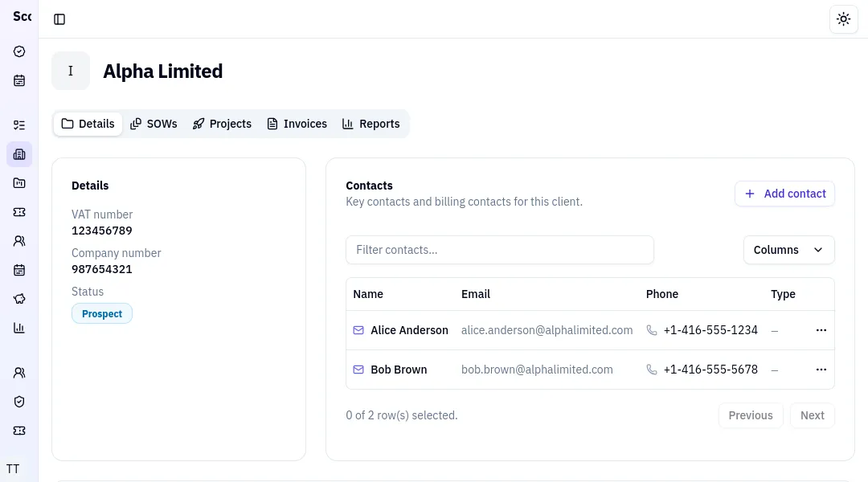Open approvals via the badge-check sidebar icon
This screenshot has height=482, width=868.
pos(19,51)
